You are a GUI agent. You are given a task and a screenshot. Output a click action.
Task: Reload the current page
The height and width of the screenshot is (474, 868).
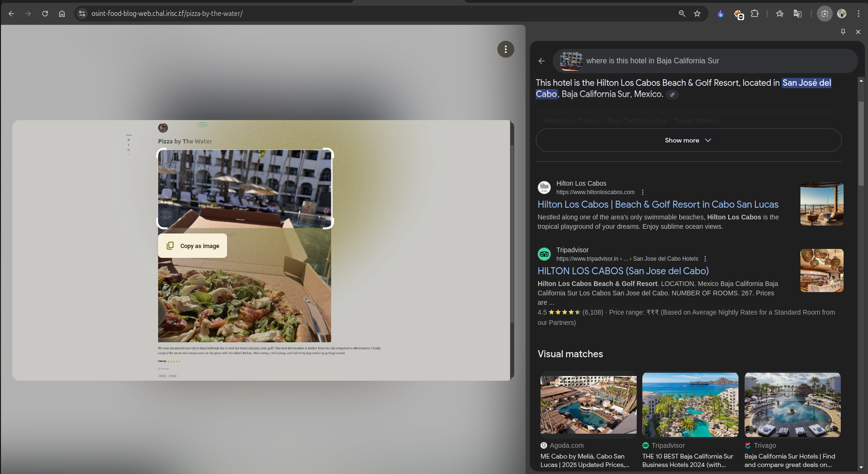click(45, 14)
